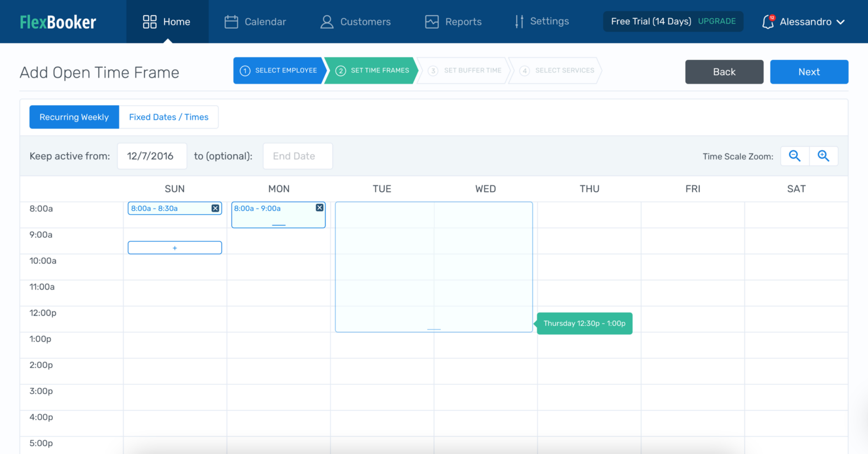This screenshot has width=868, height=454.
Task: Zoom out the time scale
Action: (794, 156)
